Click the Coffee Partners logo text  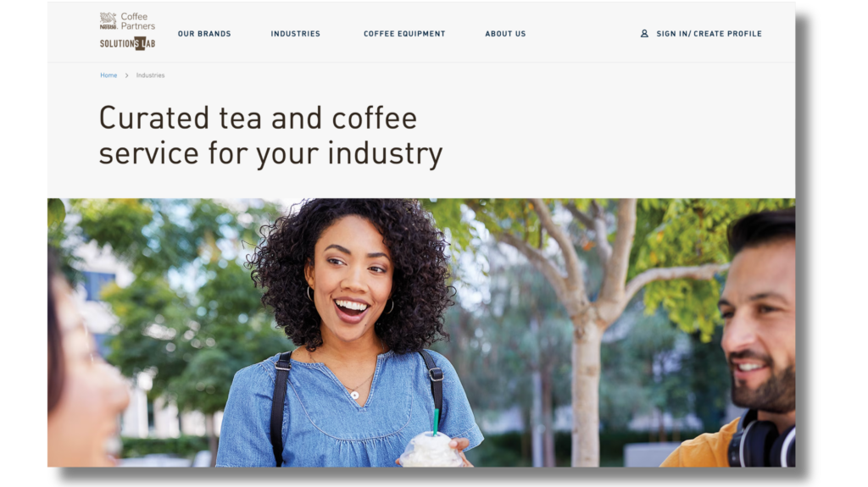point(138,21)
